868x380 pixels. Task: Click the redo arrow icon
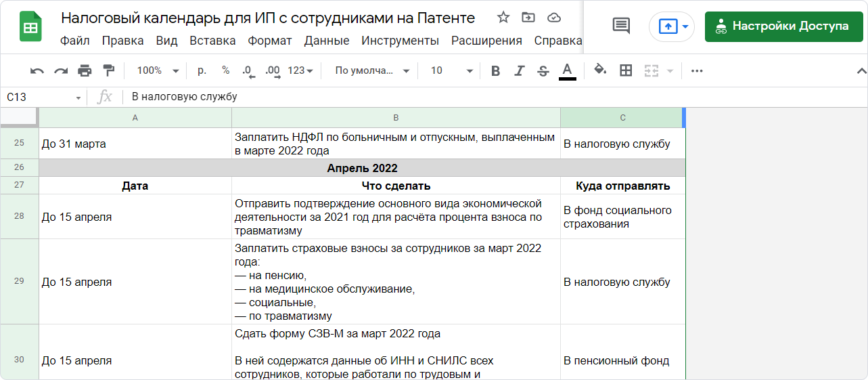(61, 70)
